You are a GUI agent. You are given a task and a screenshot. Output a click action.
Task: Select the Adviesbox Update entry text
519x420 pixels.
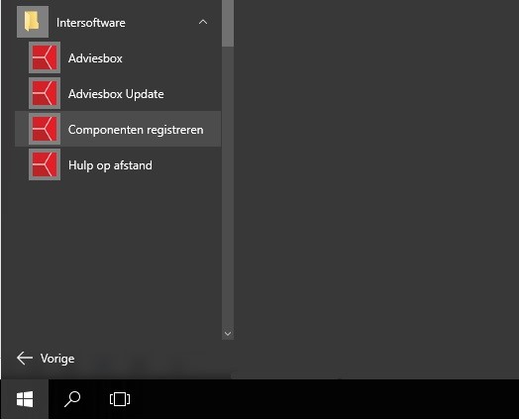pyautogui.click(x=116, y=94)
